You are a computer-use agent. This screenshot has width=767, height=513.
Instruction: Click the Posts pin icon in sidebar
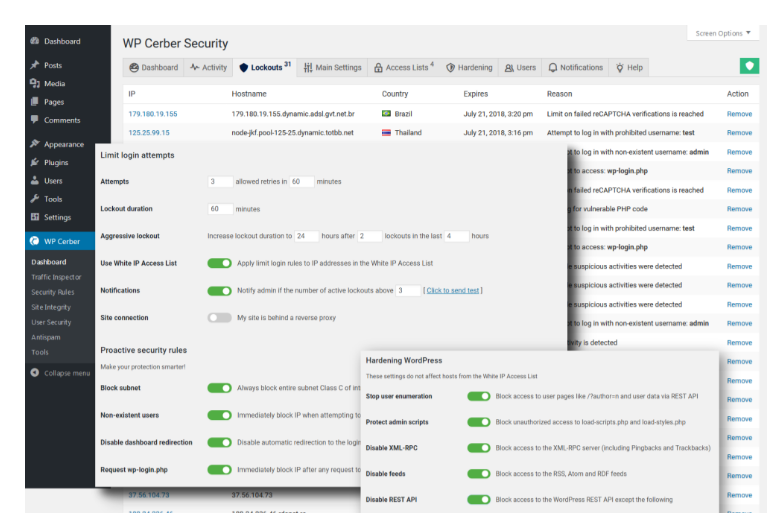click(35, 65)
